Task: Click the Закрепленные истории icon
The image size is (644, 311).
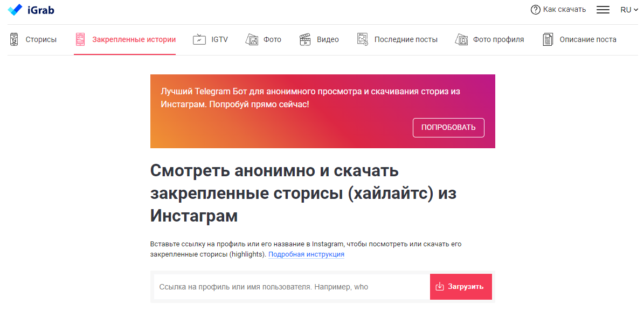Action: [x=80, y=39]
